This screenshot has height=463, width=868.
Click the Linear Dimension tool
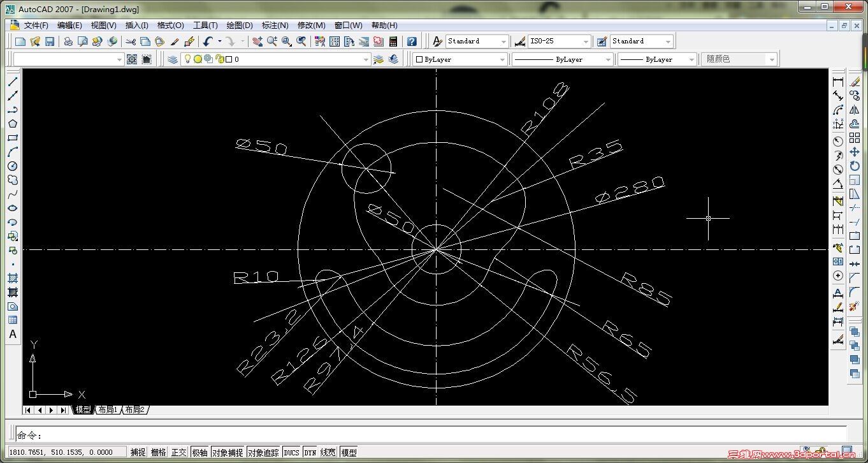pos(838,82)
